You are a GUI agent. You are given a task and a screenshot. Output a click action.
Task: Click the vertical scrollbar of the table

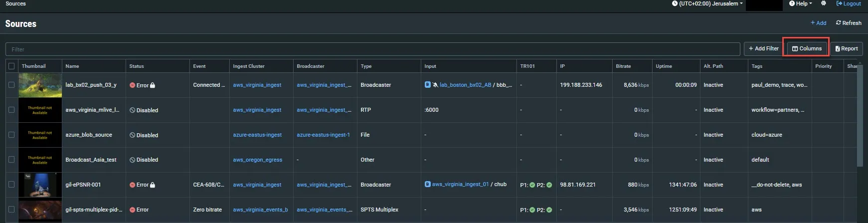(860, 115)
